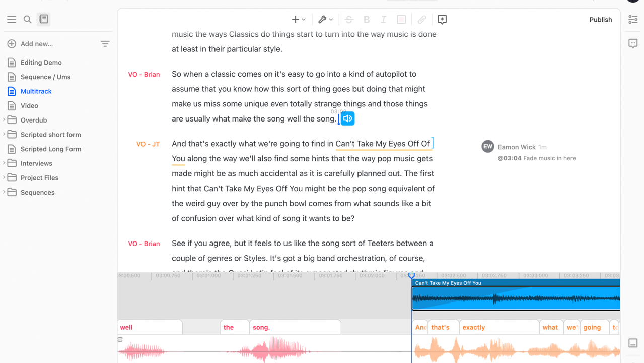Open the plus insert dropdown
Image resolution: width=644 pixels, height=363 pixels.
pos(298,20)
